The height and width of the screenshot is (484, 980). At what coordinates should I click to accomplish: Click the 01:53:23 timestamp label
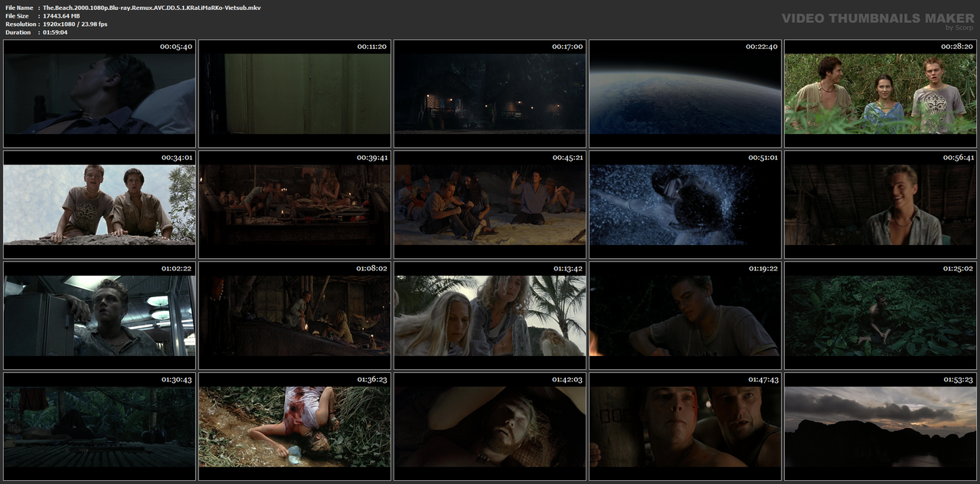coord(957,380)
